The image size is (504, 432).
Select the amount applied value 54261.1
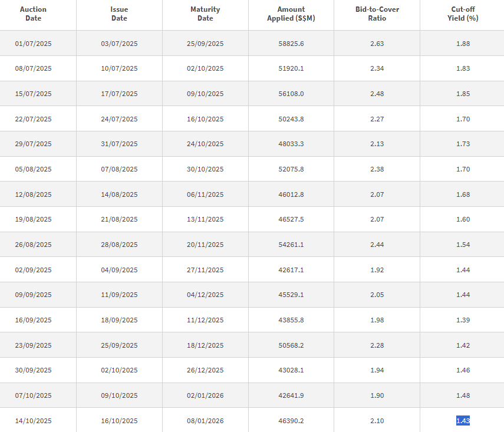coord(291,245)
